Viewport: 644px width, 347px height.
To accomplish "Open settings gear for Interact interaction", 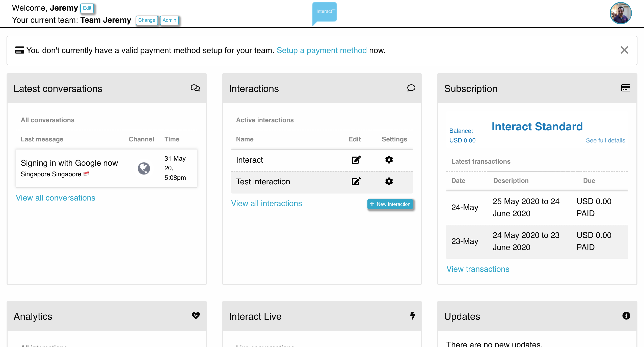I will [389, 160].
